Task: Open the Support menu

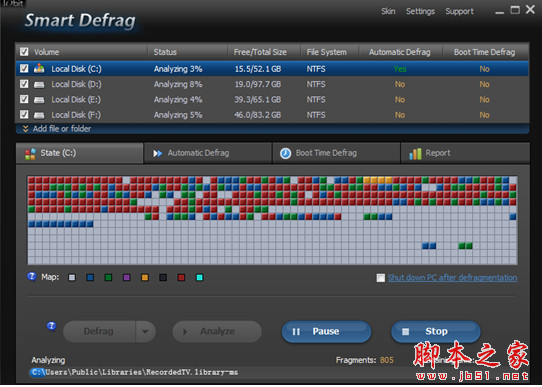Action: point(459,11)
